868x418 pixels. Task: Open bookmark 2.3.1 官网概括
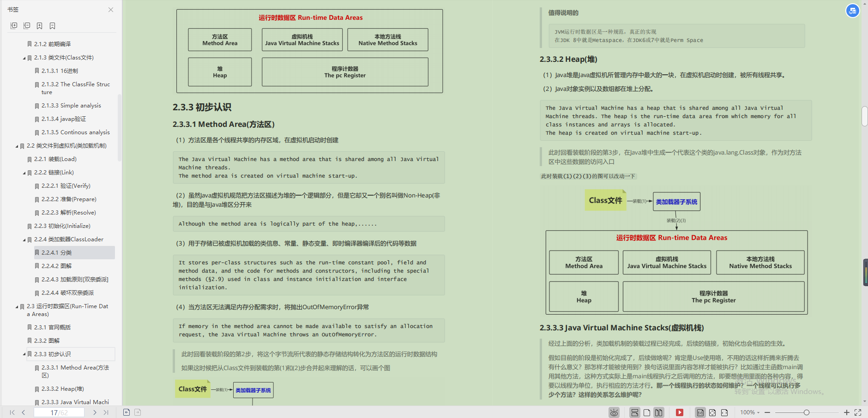coord(52,328)
